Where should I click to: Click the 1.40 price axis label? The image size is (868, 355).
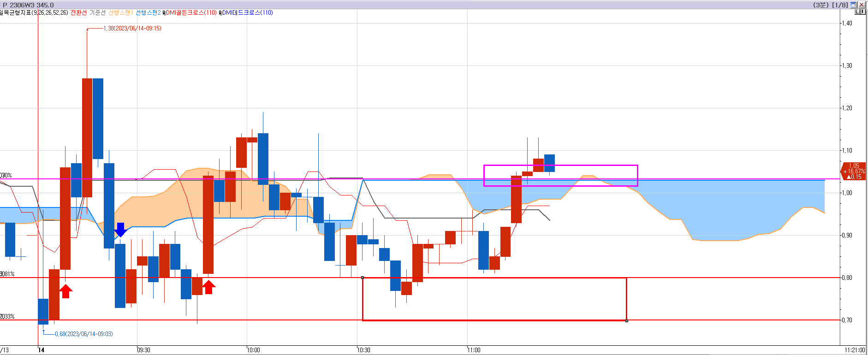847,23
